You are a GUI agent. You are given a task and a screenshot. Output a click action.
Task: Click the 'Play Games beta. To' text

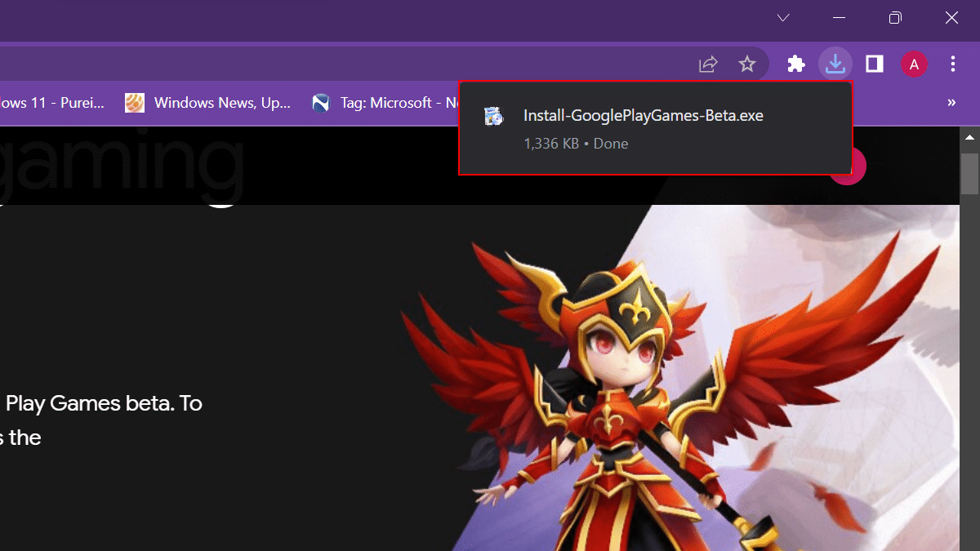tap(104, 403)
